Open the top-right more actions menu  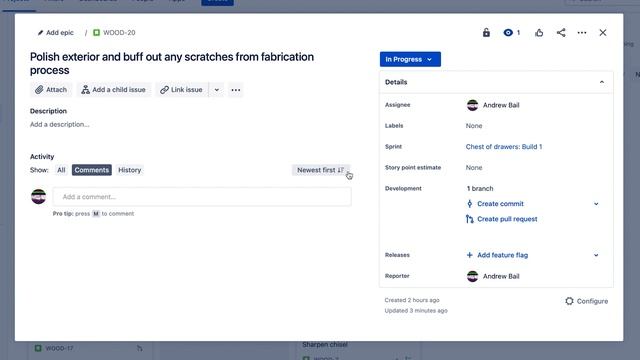(x=582, y=33)
